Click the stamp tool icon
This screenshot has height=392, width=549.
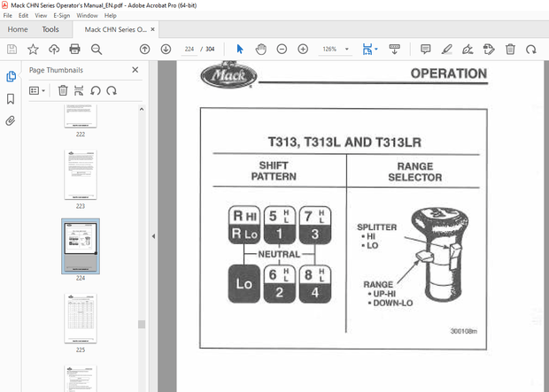[489, 50]
